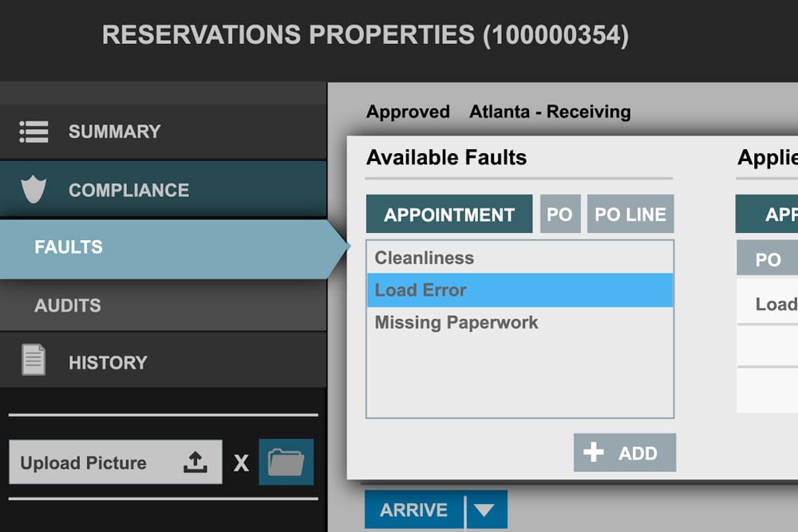This screenshot has width=798, height=532.
Task: Select Missing Paperwork fault
Action: 456,323
